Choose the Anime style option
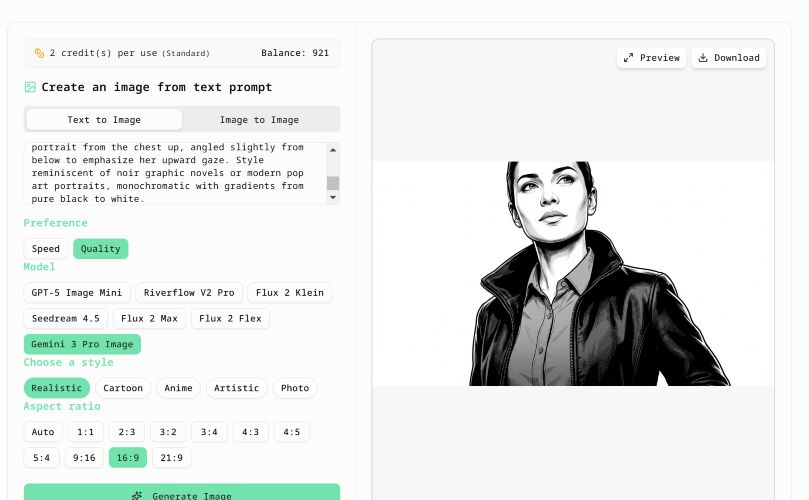809x500 pixels. (179, 388)
